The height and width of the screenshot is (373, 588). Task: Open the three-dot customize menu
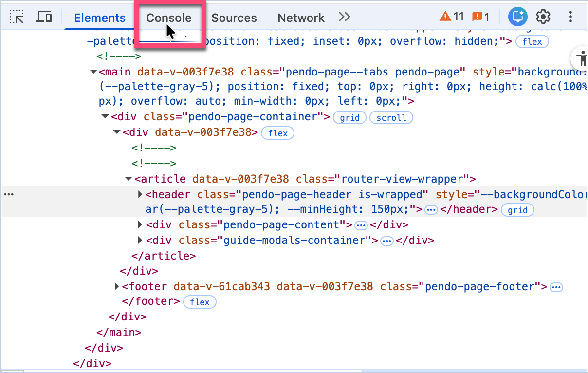[570, 17]
